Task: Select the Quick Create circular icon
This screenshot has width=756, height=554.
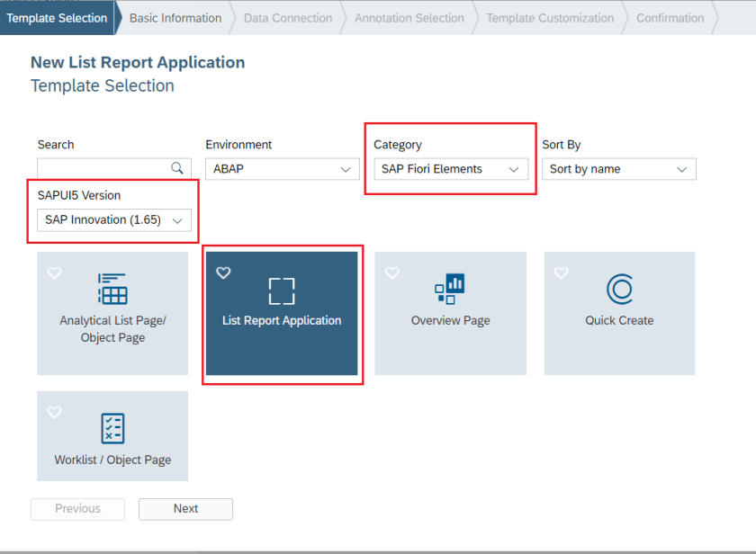Action: coord(619,289)
